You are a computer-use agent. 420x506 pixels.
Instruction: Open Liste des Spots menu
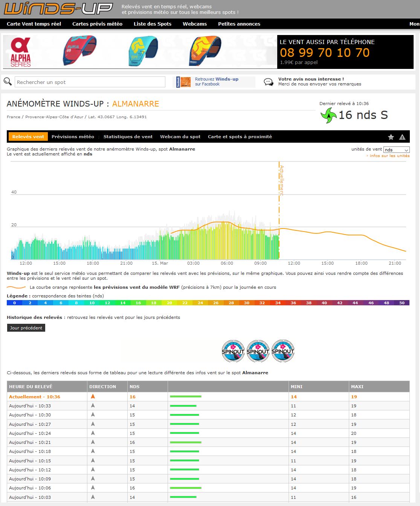[153, 24]
